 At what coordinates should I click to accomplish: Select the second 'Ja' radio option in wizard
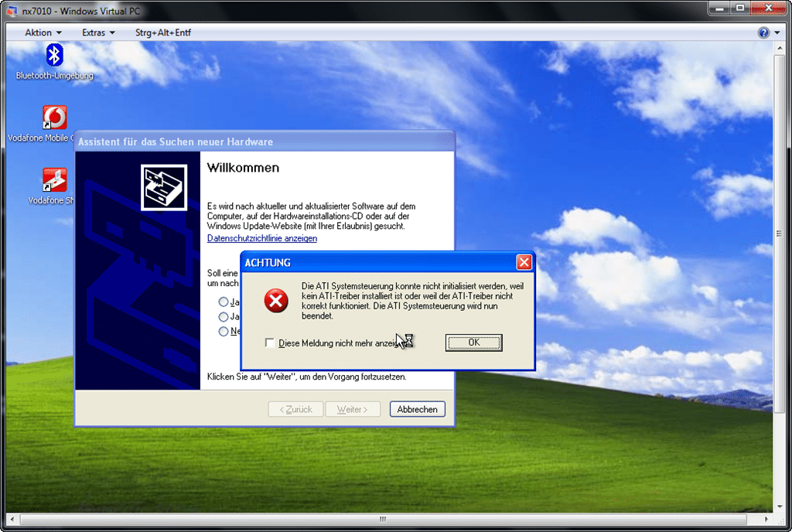pyautogui.click(x=224, y=316)
